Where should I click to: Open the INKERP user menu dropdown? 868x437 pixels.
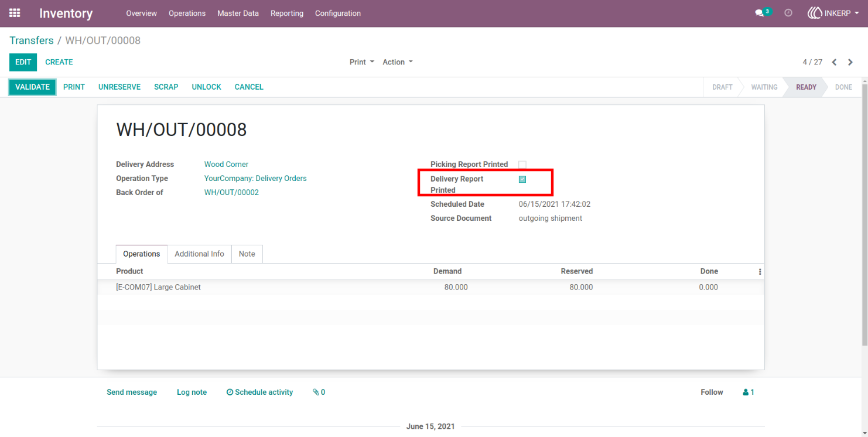click(834, 13)
